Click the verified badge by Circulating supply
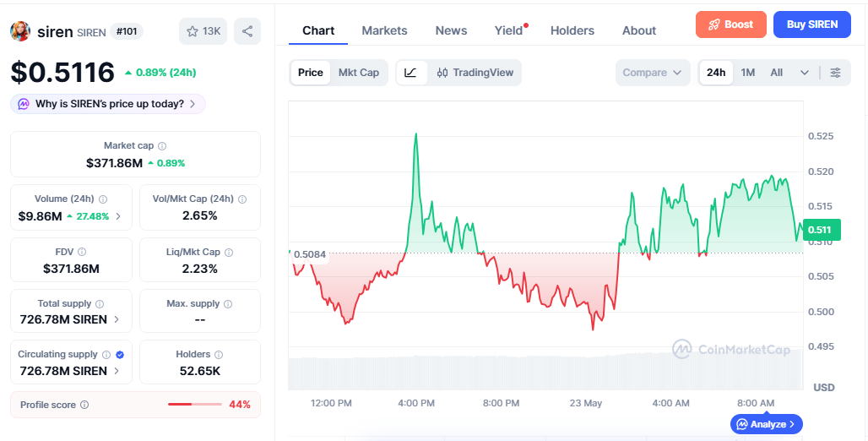The height and width of the screenshot is (441, 868). (120, 355)
